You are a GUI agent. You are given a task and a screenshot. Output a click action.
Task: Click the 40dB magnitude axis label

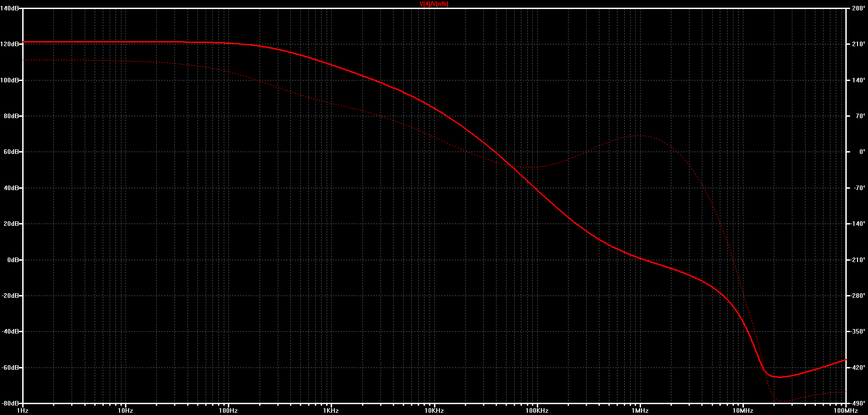tap(11, 188)
